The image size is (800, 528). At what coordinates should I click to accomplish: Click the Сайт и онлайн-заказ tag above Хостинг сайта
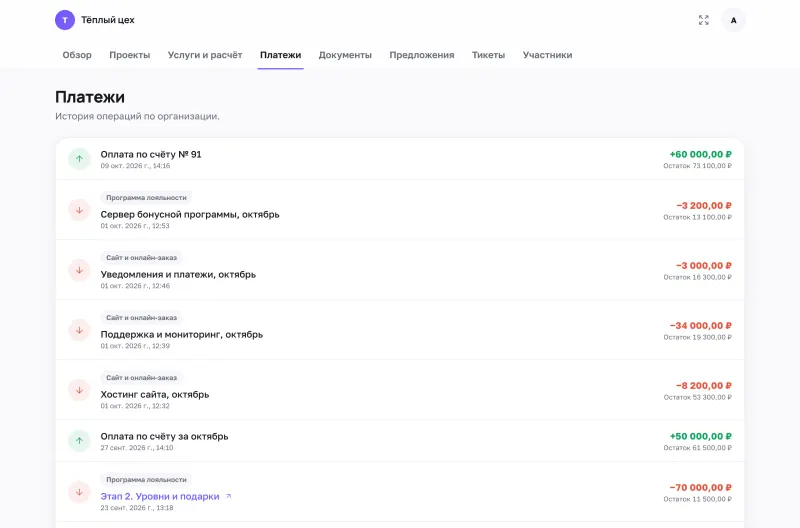click(x=141, y=378)
